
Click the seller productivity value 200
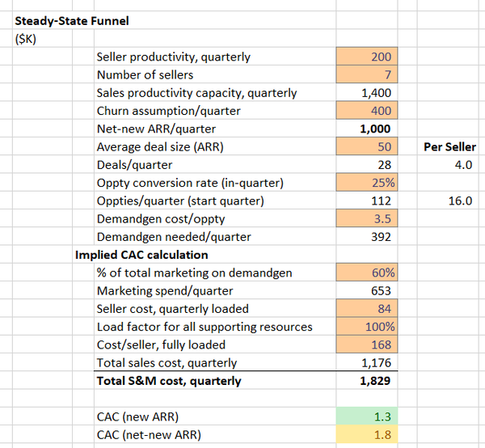coord(367,57)
